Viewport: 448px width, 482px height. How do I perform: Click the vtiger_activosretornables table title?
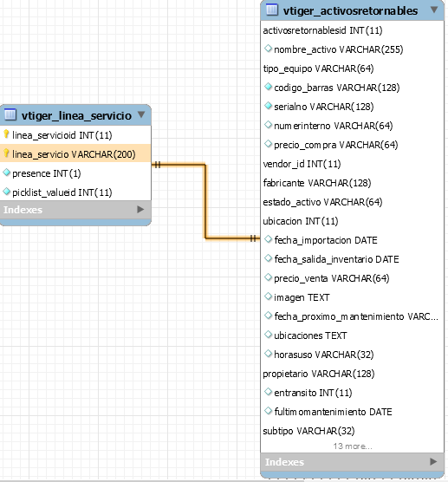[350, 10]
